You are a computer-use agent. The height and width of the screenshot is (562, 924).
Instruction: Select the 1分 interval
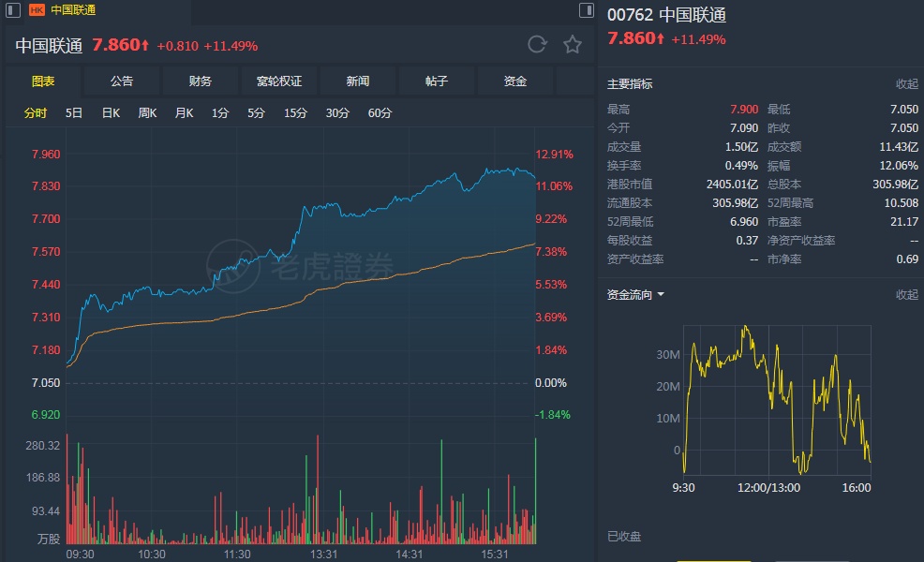(220, 113)
